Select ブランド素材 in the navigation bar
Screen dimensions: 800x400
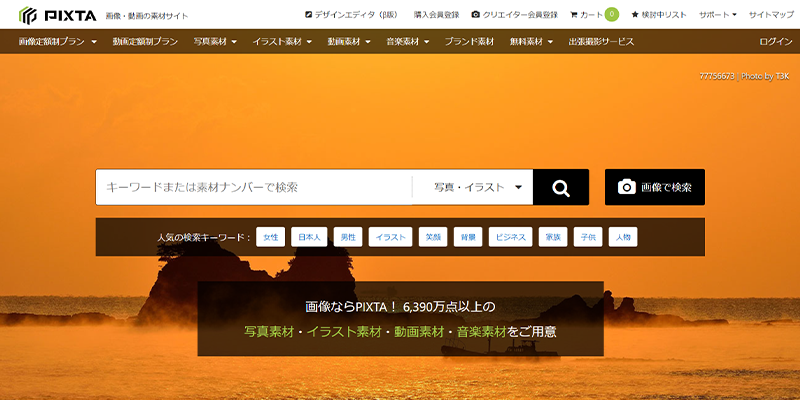(x=469, y=42)
